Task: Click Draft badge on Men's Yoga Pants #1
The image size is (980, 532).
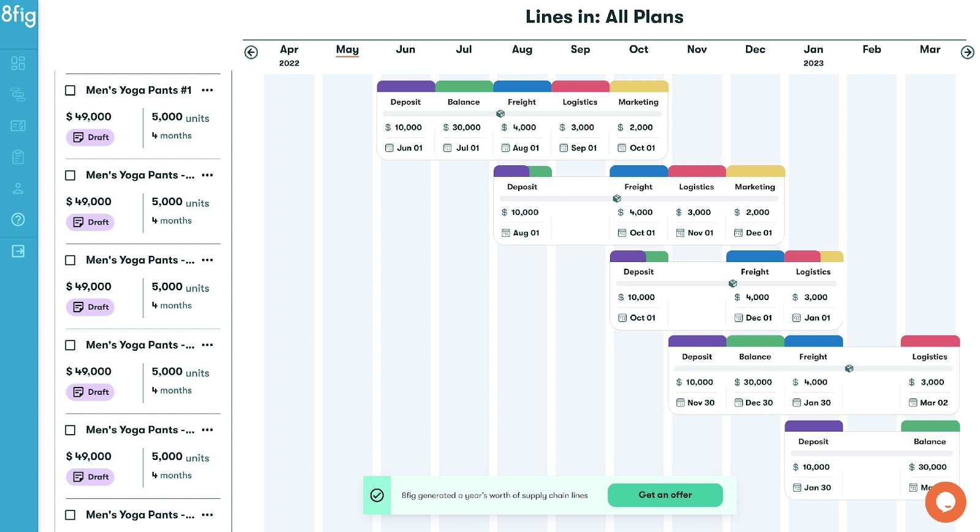Action: click(91, 137)
